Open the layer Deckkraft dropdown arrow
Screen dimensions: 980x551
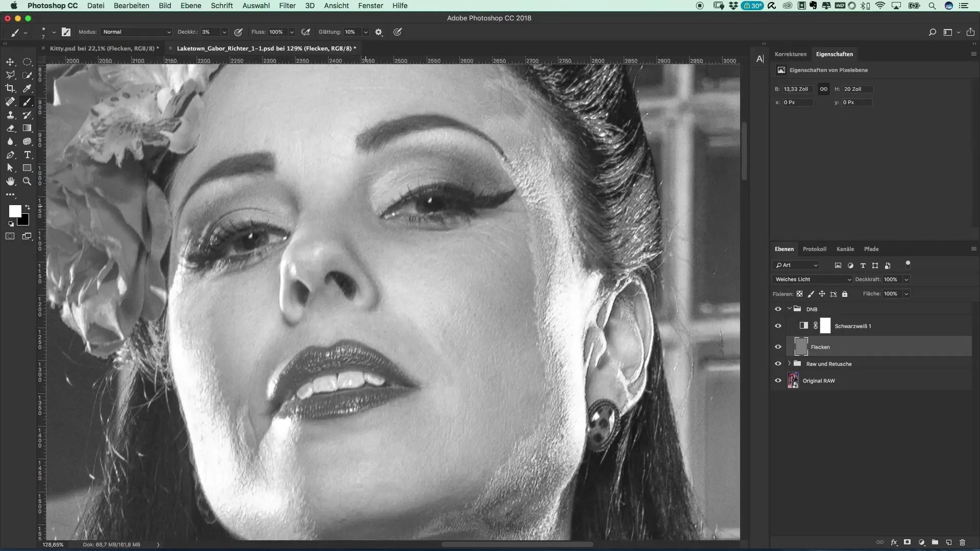click(x=906, y=280)
